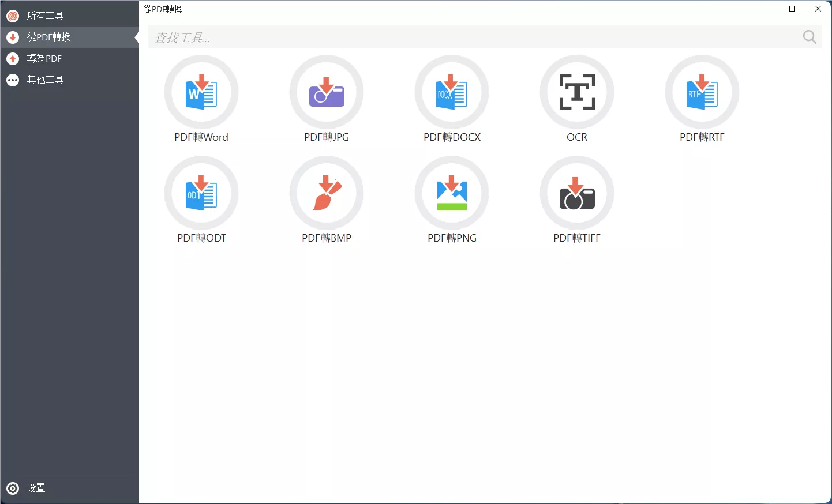
Task: Click the PDF轉BMP label
Action: coord(327,238)
